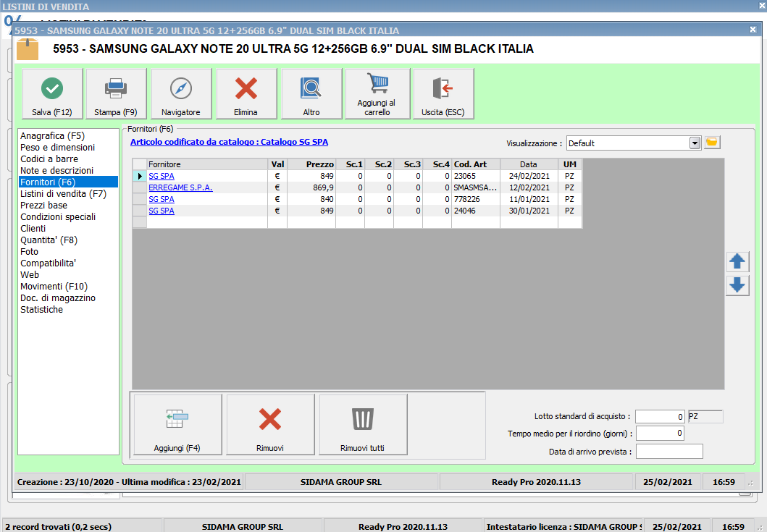
Task: Open Articolo codificato da catalogo link
Action: (229, 142)
